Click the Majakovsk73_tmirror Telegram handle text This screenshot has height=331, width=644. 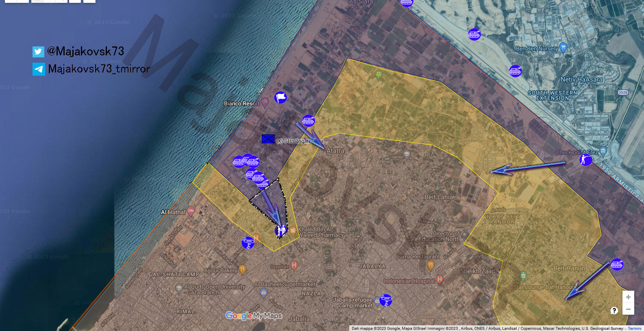tap(99, 69)
